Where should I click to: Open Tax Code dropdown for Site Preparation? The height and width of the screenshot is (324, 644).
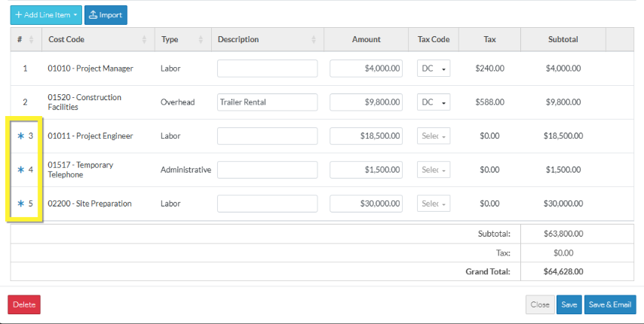pos(434,203)
